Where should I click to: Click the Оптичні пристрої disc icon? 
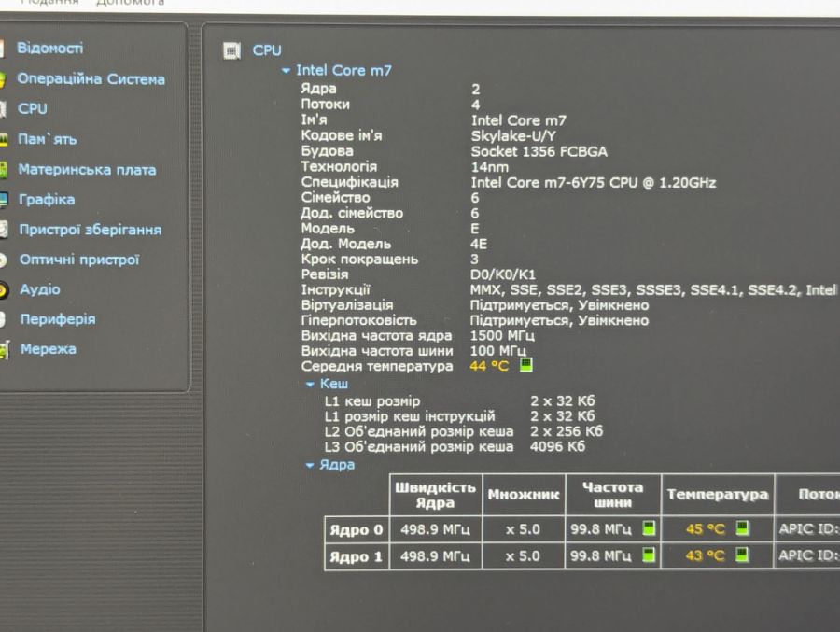point(3,260)
